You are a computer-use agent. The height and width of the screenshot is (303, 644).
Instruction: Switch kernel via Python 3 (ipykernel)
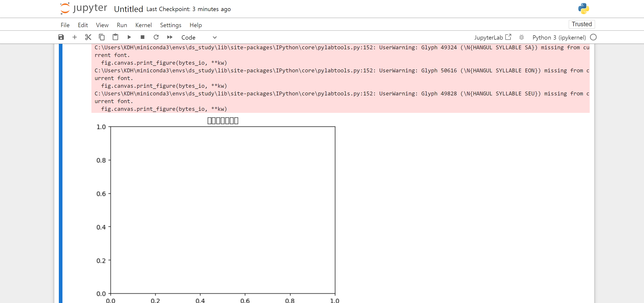click(559, 38)
